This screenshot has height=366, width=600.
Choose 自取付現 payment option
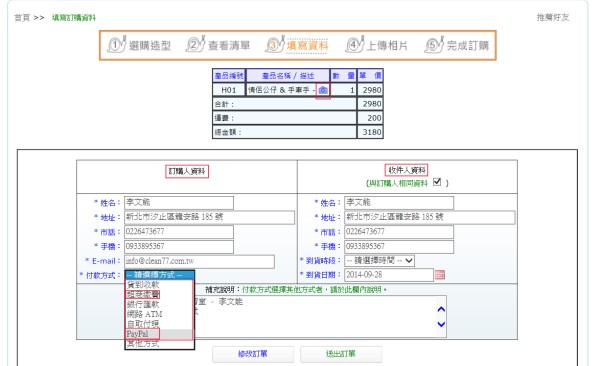143,324
